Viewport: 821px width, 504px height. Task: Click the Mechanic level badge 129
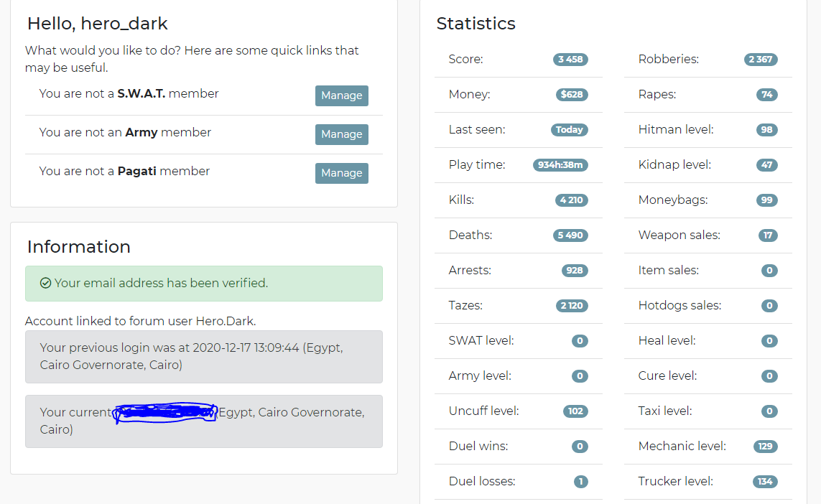click(x=766, y=447)
